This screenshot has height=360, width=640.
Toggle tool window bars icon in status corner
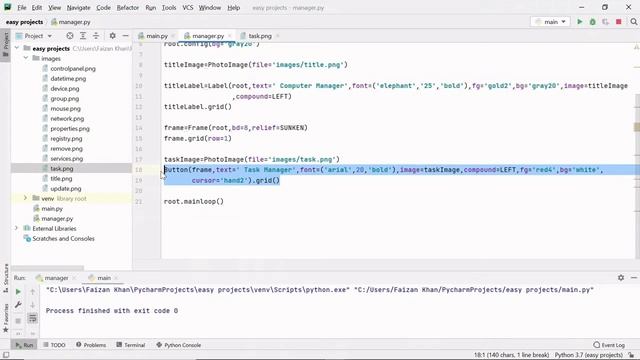point(6,355)
